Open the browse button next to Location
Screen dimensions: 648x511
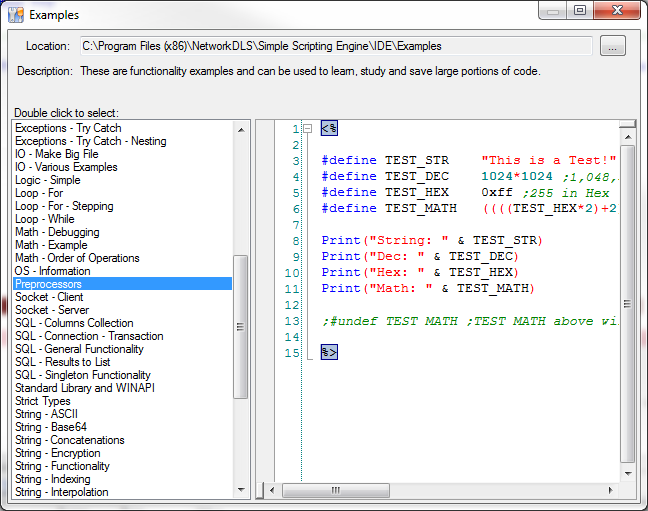pos(612,46)
